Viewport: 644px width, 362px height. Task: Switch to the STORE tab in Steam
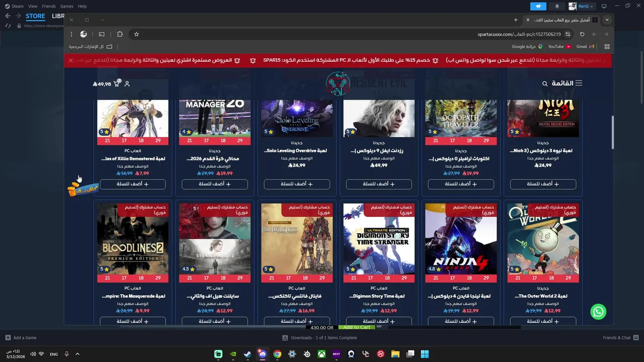coord(35,16)
